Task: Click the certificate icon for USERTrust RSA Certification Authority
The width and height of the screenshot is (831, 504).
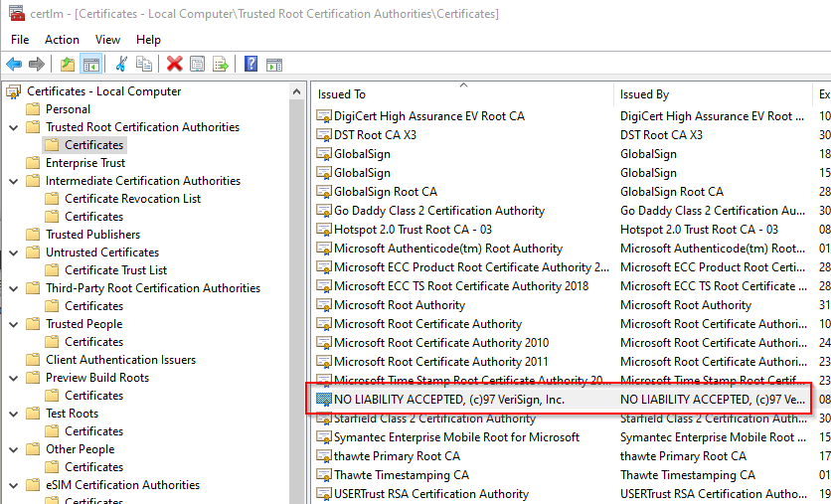Action: click(x=324, y=494)
